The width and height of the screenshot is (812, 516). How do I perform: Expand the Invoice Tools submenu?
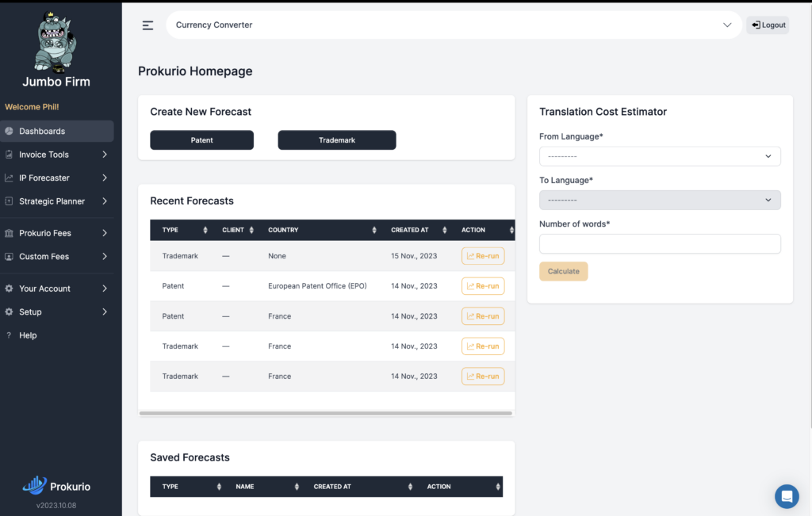[x=105, y=155]
